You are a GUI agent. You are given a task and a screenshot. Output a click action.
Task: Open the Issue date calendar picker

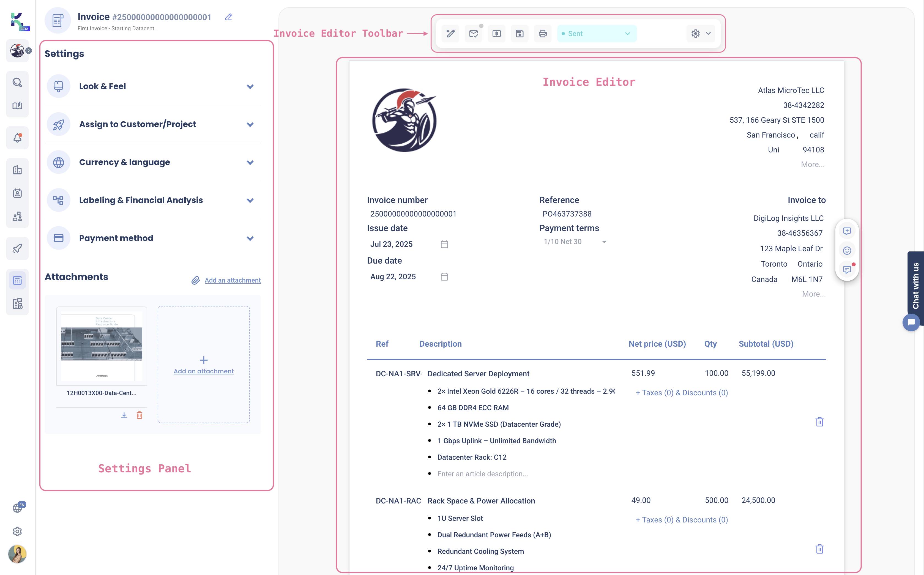click(x=444, y=245)
